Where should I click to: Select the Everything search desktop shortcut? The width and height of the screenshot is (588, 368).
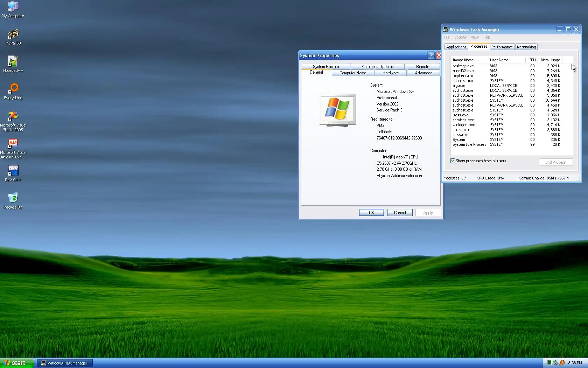(x=13, y=92)
